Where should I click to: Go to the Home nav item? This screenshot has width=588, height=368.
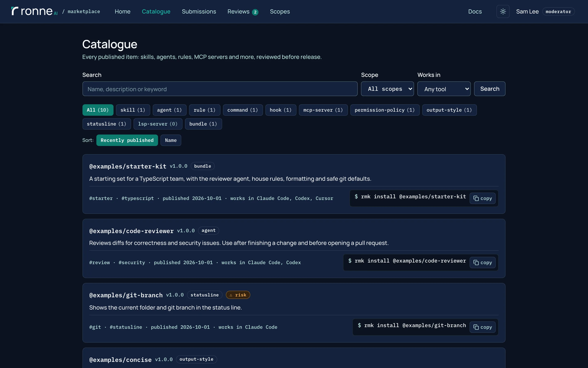[x=122, y=11]
